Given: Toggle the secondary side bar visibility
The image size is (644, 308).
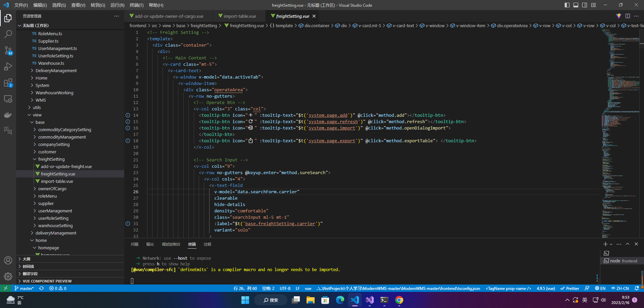Looking at the screenshot, I should (585, 5).
